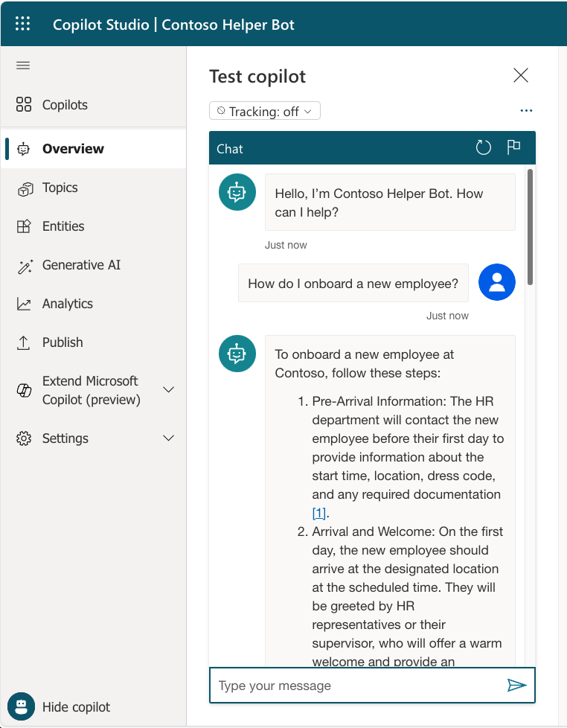Viewport: 567px width, 728px height.
Task: Open the Tracking: off dropdown
Action: [264, 111]
